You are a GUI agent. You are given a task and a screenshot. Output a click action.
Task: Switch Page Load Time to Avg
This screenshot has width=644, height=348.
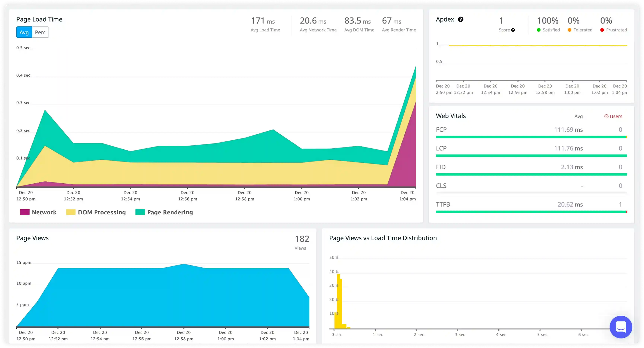[x=24, y=32]
